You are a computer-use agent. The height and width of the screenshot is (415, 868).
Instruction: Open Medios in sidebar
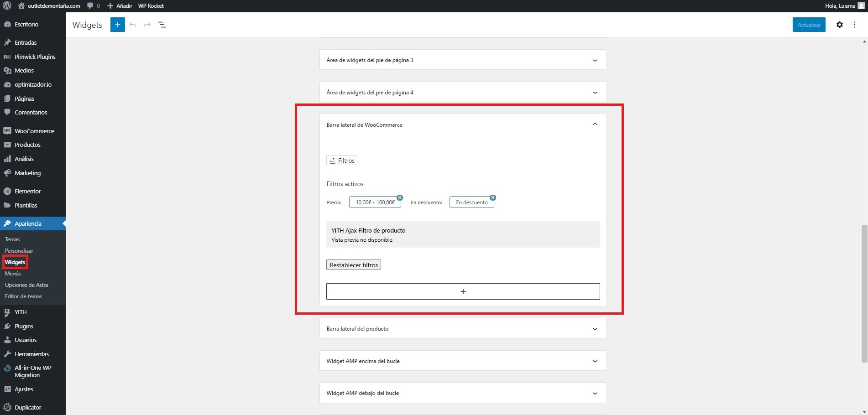click(x=24, y=70)
